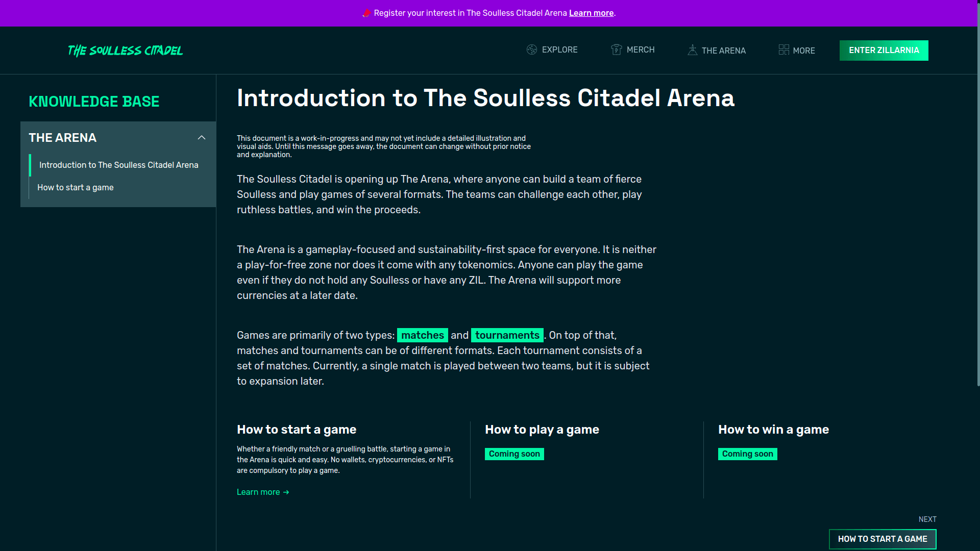Click Coming soon badge under How to play

pos(514,454)
